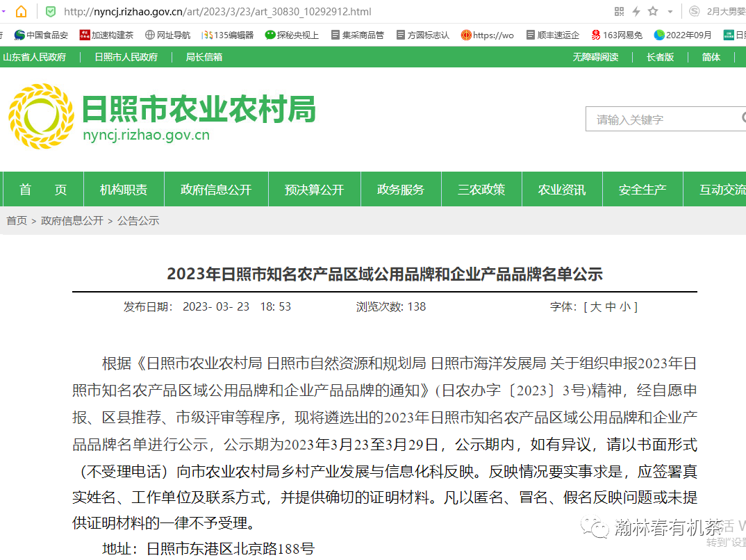Expand the dropdown arrow next to the star
Screen dimensions: 746x560
point(670,11)
